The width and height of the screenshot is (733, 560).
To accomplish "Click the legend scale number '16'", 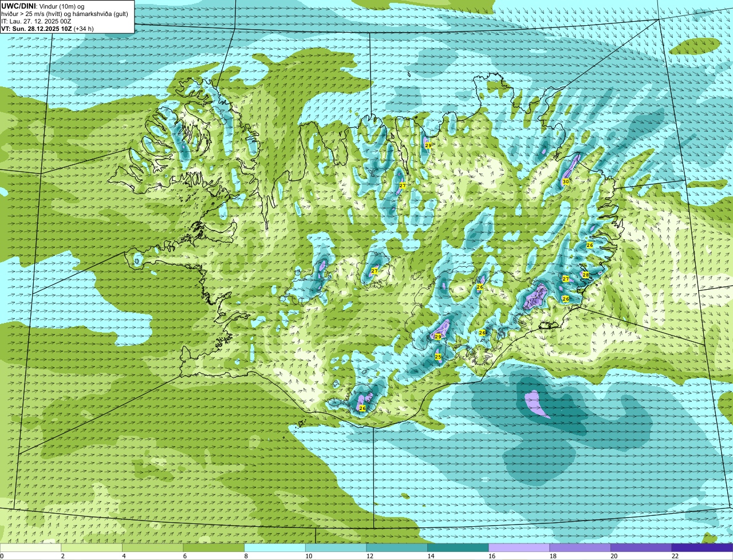I will click(492, 556).
